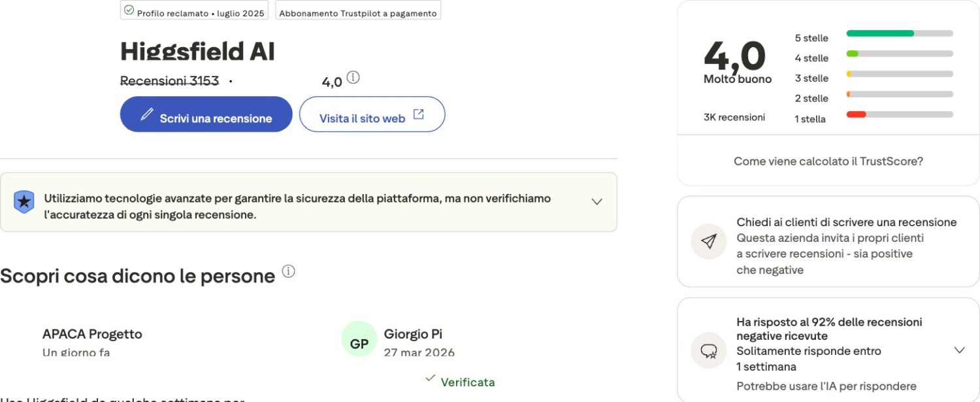This screenshot has height=402, width=980.
Task: Click the external link icon on Visita il sito web
Action: pos(419,114)
